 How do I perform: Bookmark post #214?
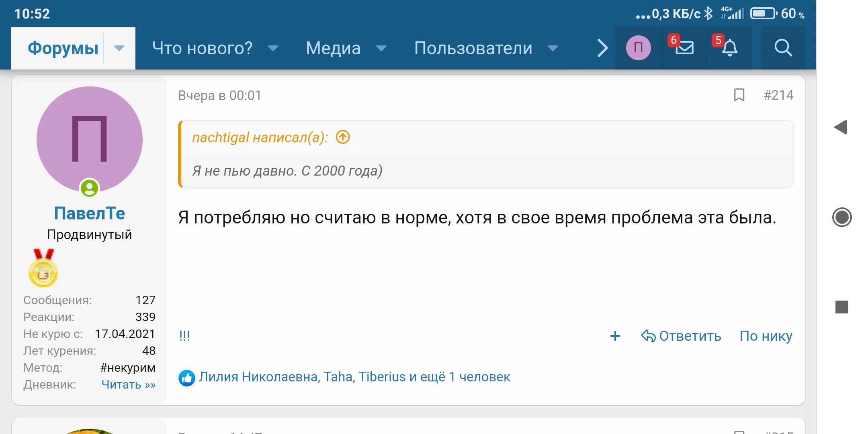click(739, 95)
